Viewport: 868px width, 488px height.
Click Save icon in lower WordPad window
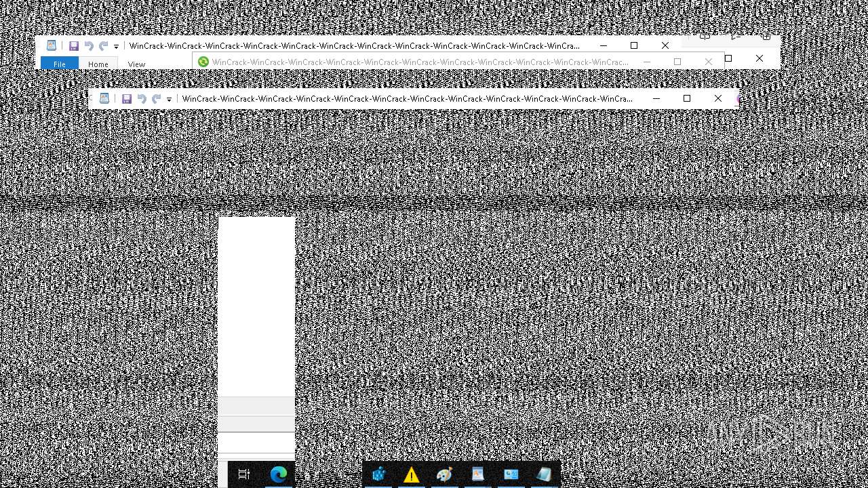[x=127, y=99]
